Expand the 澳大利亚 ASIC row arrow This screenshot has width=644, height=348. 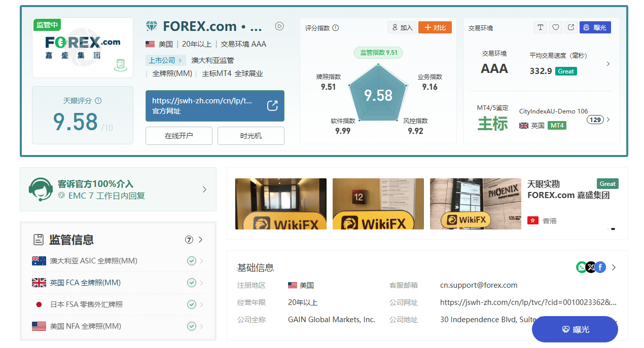(201, 261)
